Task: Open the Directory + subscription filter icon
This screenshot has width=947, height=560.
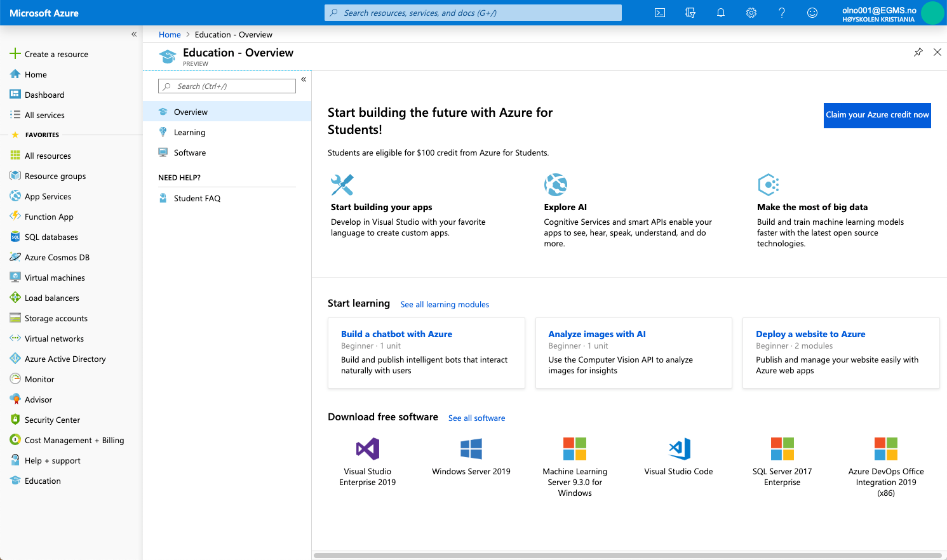Action: (690, 13)
